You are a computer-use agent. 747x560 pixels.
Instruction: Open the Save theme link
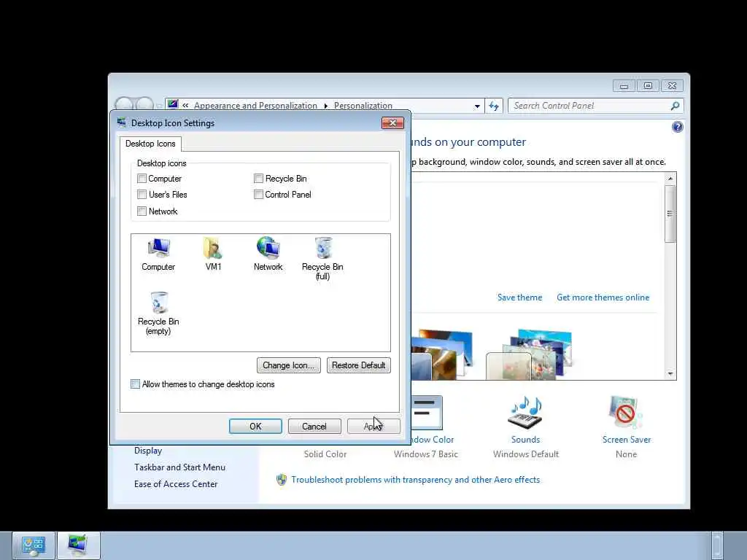[519, 297]
